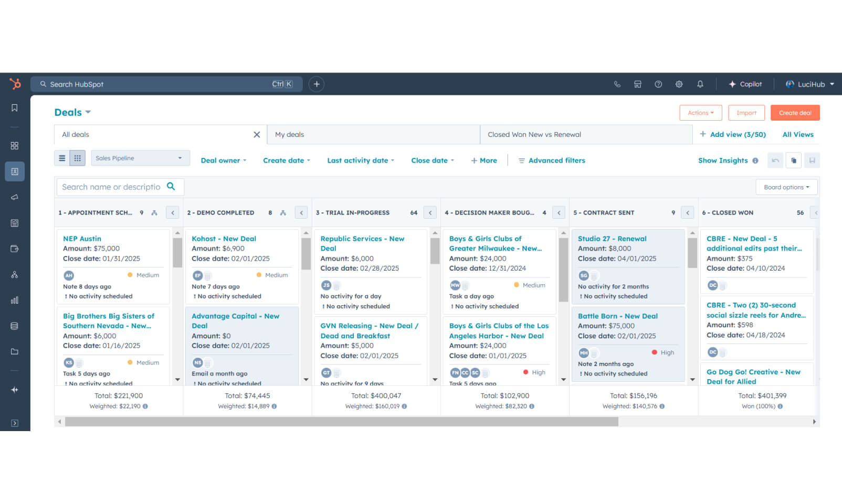The image size is (842, 504).
Task: Open the Sales Pipeline dropdown
Action: [x=140, y=158]
